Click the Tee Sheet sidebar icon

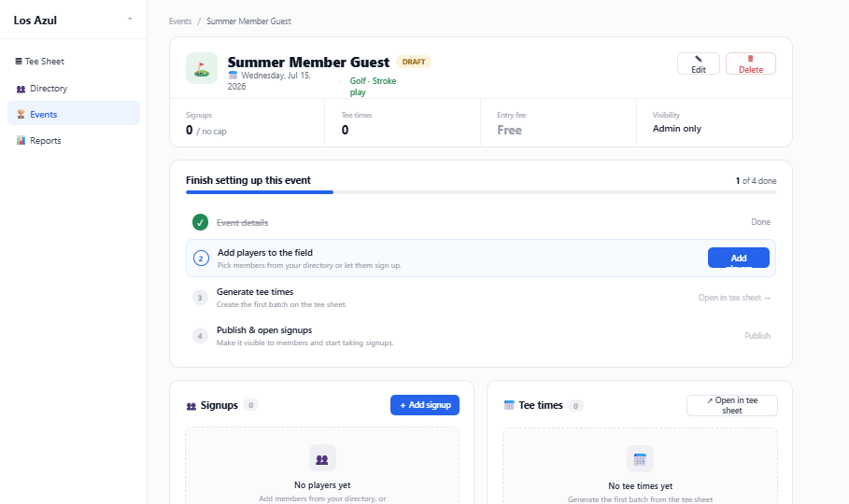pos(19,62)
